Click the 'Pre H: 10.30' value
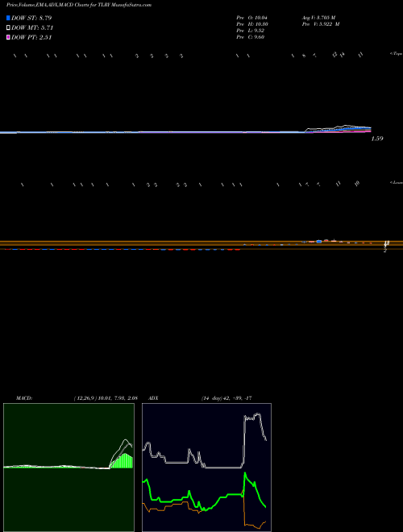Image resolution: width=403 pixels, height=532 pixels. pyautogui.click(x=252, y=24)
